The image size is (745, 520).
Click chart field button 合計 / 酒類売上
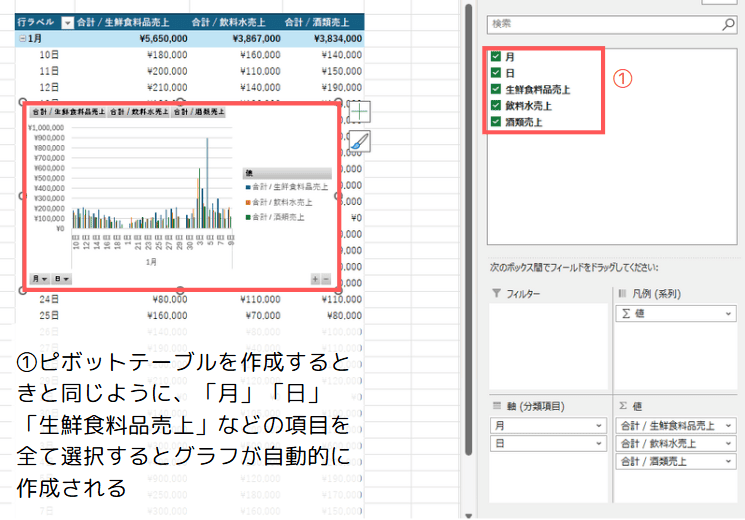tap(199, 112)
